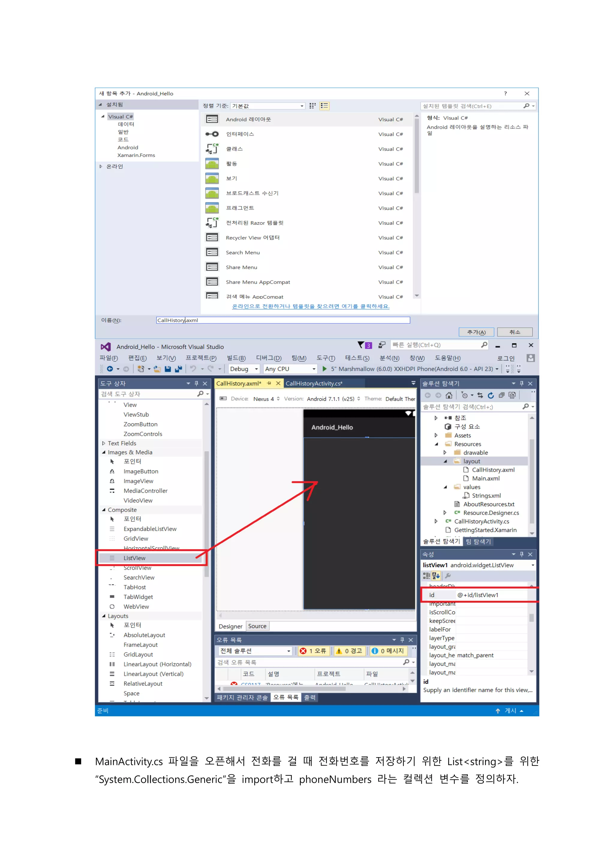614x868 pixels.
Task: Open the 빌드(B) menu
Action: point(236,358)
